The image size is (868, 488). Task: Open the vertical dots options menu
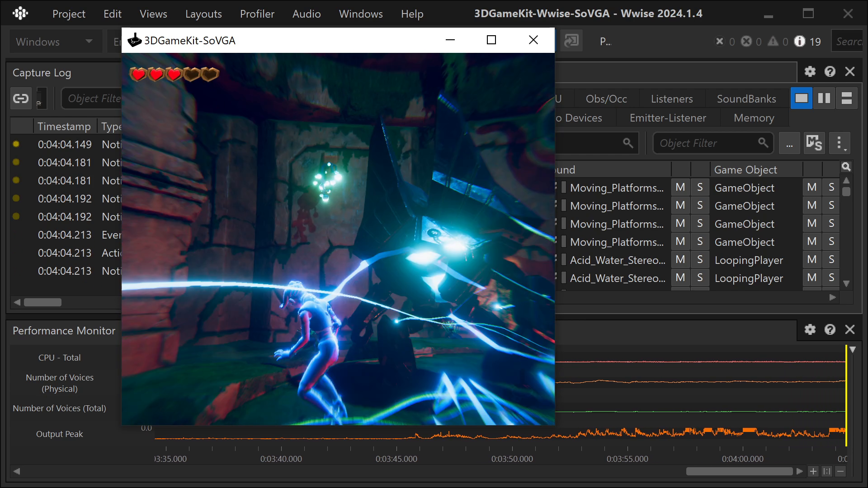click(840, 143)
